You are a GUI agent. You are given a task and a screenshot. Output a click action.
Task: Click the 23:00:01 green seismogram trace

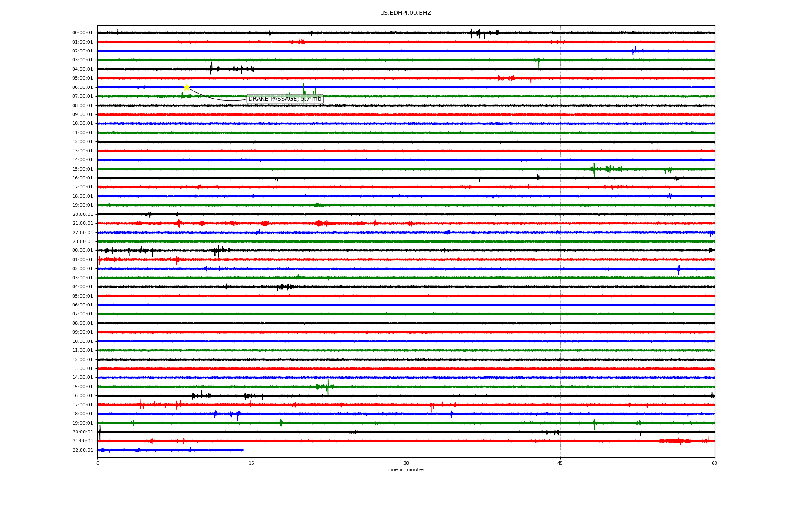[x=406, y=241]
